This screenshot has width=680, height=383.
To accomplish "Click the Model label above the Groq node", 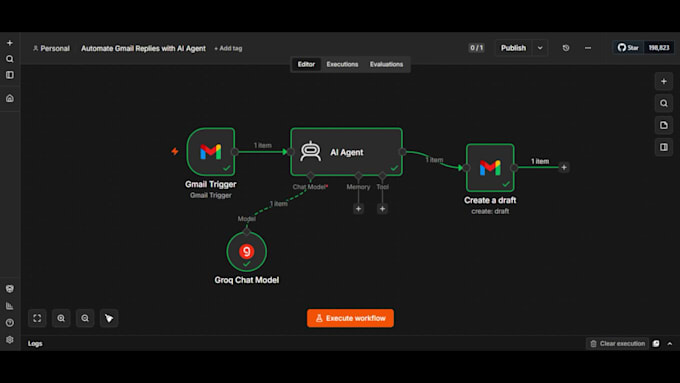I will (x=246, y=219).
